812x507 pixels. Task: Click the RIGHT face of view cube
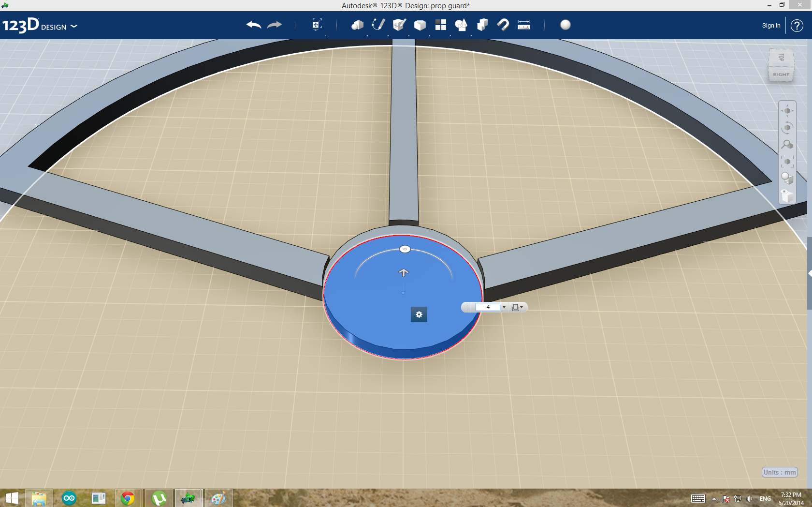click(781, 75)
